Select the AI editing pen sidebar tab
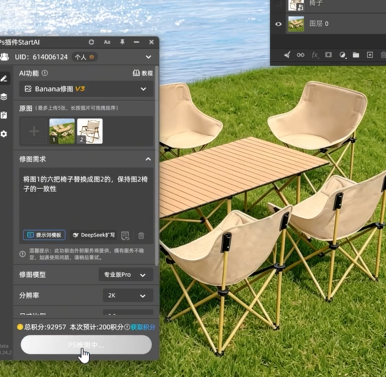Image resolution: width=386 pixels, height=377 pixels. tap(4, 79)
